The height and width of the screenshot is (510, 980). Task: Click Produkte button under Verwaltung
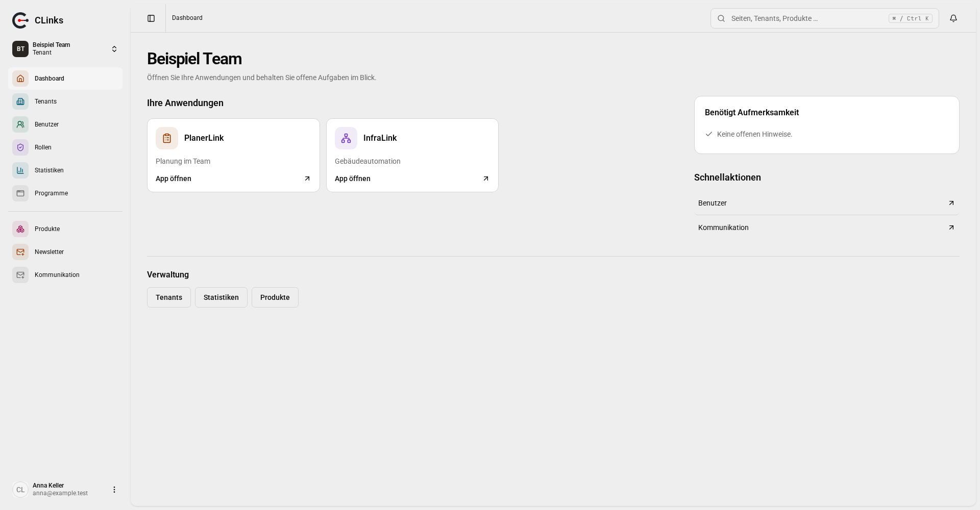(x=275, y=297)
